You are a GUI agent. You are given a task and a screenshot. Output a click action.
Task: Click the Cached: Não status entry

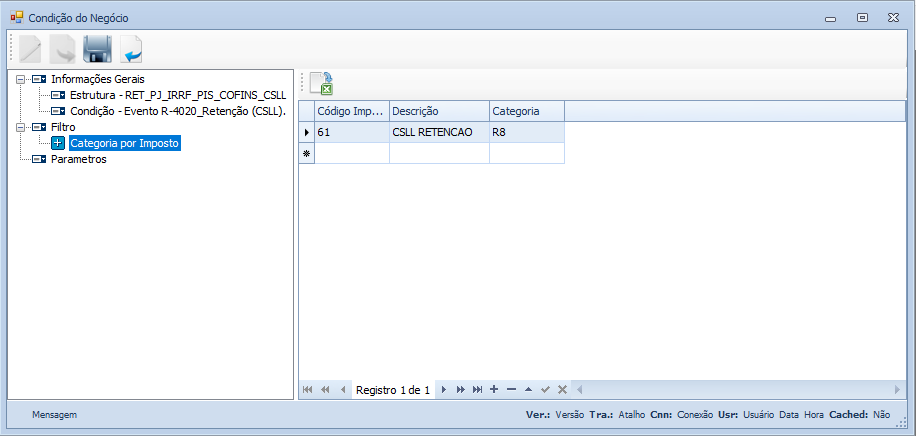[x=860, y=415]
